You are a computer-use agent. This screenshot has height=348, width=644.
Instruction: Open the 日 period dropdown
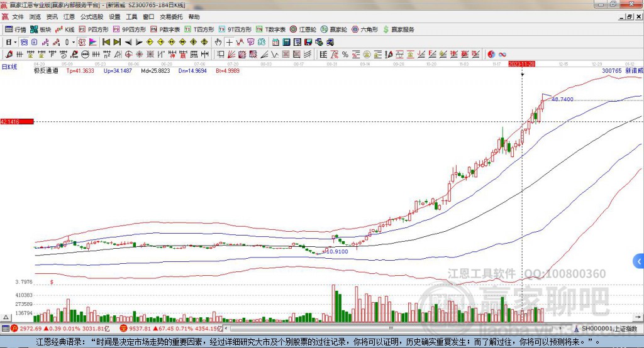click(x=11, y=42)
